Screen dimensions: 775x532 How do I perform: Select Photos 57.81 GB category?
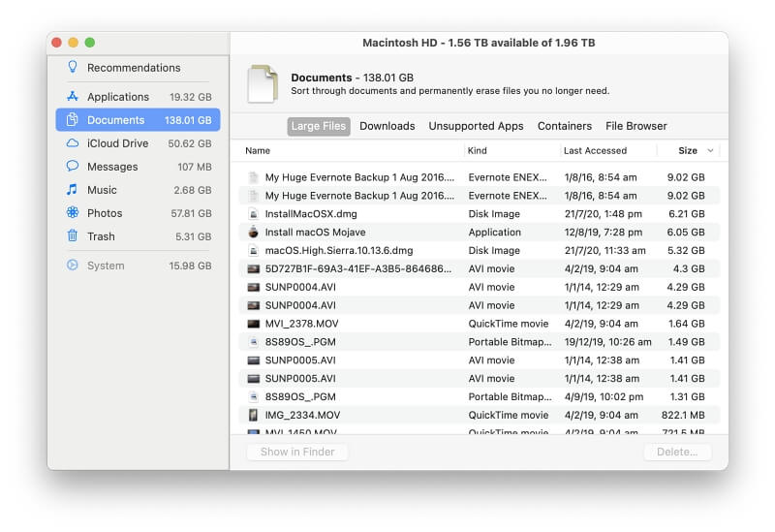pyautogui.click(x=138, y=212)
